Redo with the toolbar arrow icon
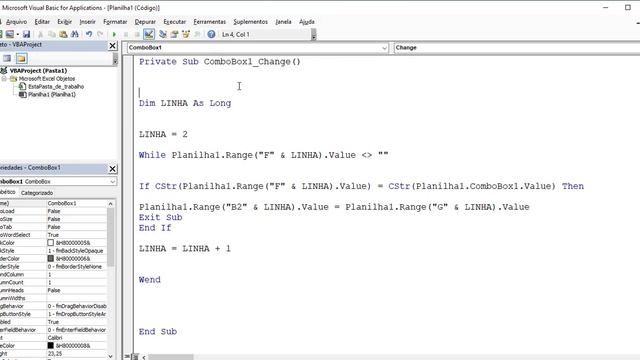640x360 pixels. [100, 34]
